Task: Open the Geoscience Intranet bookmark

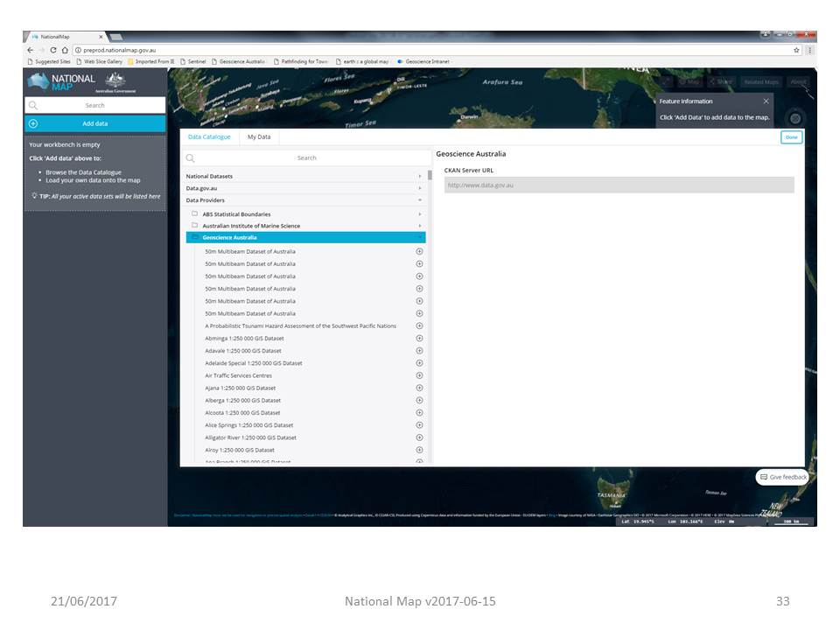Action: [424, 61]
